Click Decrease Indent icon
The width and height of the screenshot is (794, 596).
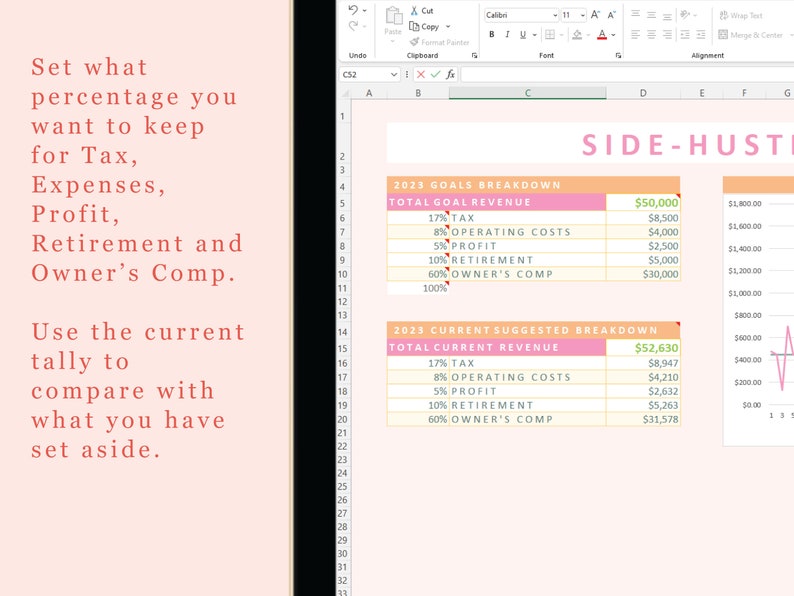click(x=685, y=34)
